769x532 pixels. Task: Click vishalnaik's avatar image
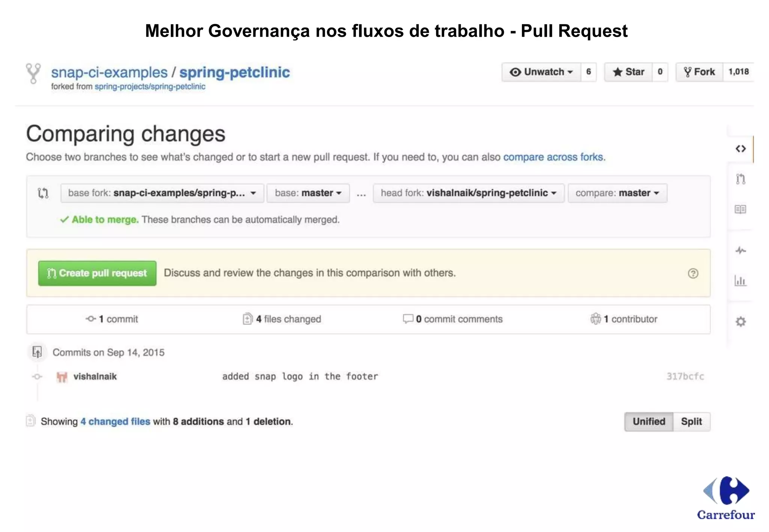click(62, 377)
